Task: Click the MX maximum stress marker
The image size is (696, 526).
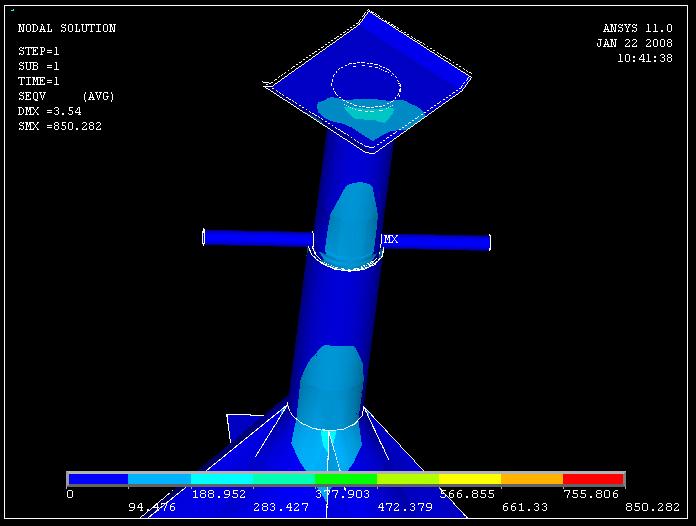Action: pos(391,240)
